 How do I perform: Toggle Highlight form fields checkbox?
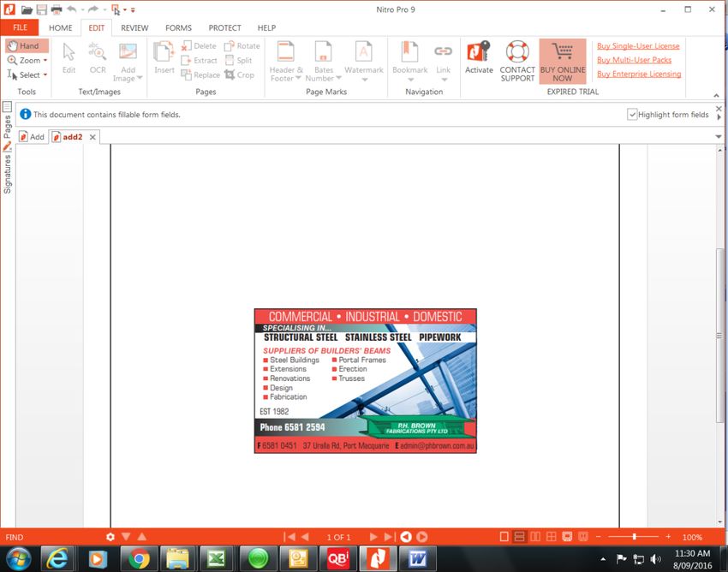pos(632,114)
